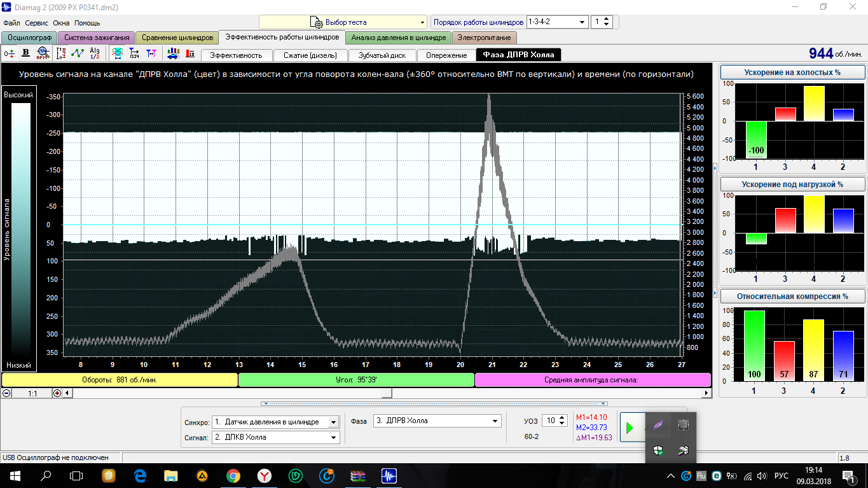Open the Выбор теста dropdown
Screen dimensions: 868x488
coord(343,22)
